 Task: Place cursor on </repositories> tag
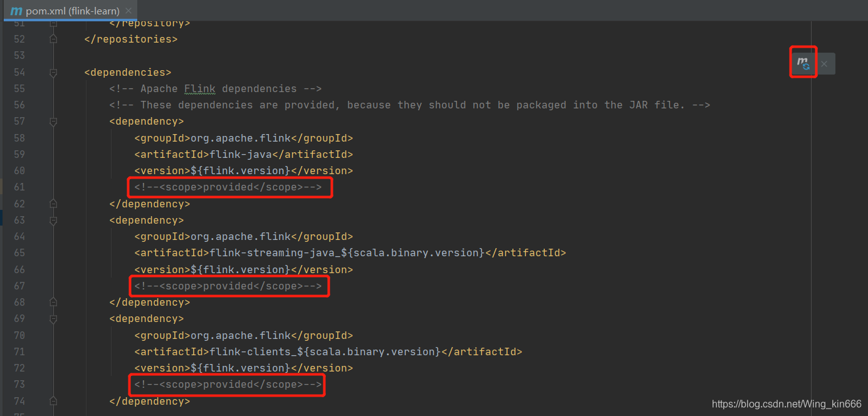tap(131, 39)
